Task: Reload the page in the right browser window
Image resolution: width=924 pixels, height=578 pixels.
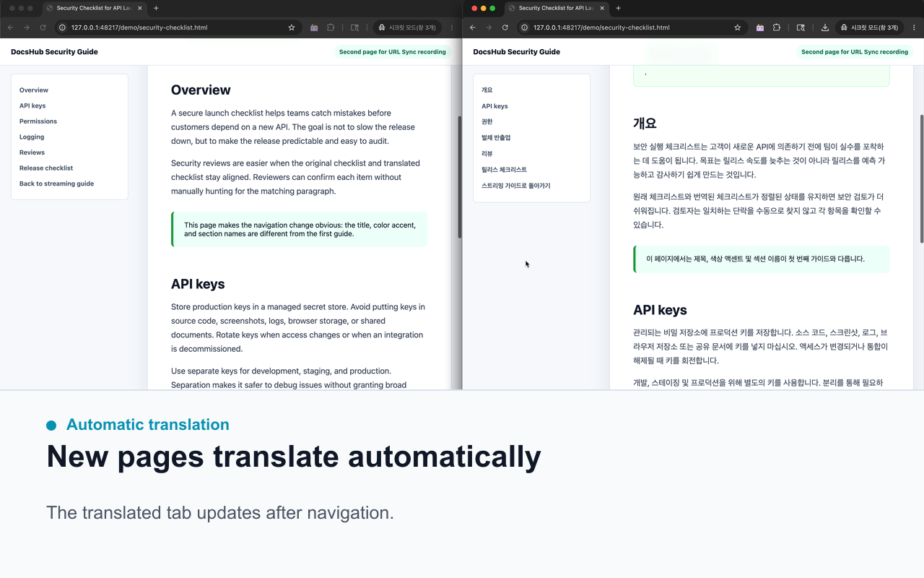Action: 505,27
